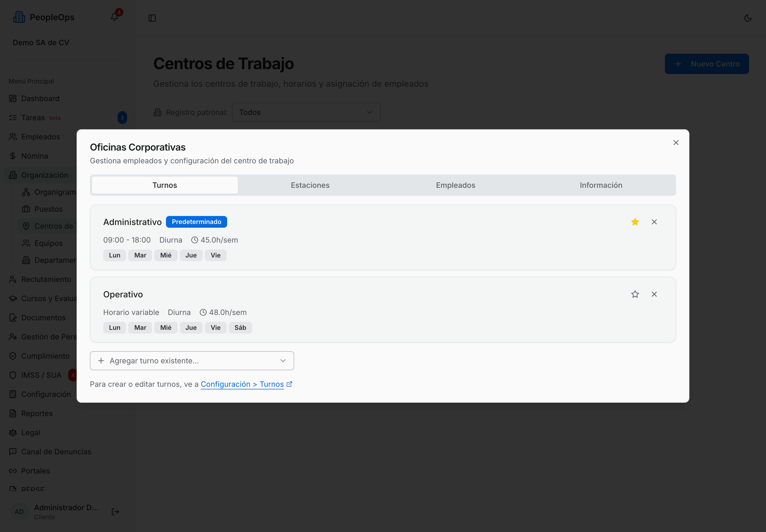This screenshot has height=532, width=766.
Task: Open the Empleados tab in dialog
Action: coord(455,185)
